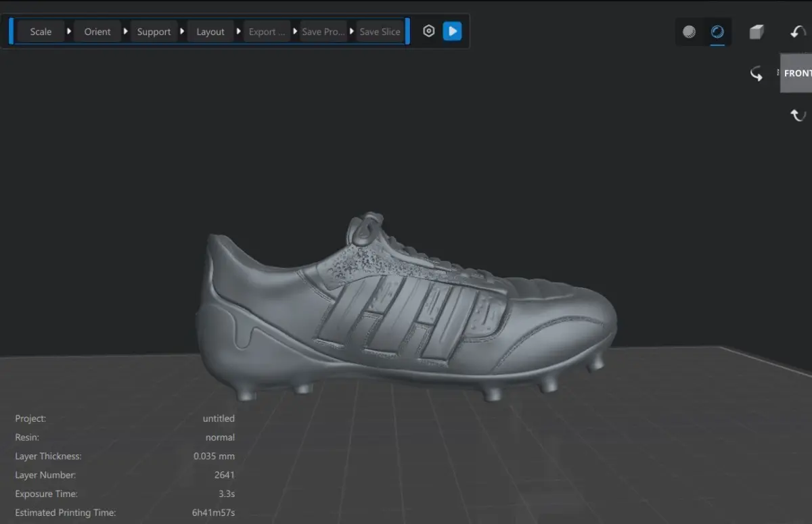Click the Save Slice button

click(x=380, y=32)
